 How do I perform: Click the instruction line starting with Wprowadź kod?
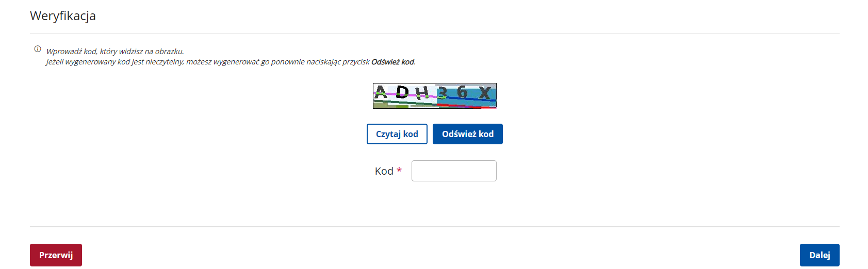(x=115, y=52)
